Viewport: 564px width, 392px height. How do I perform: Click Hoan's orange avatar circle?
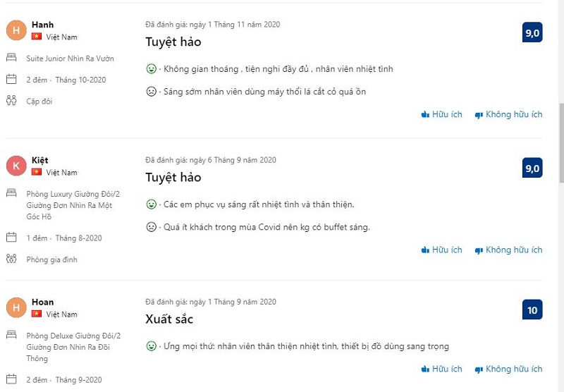pyautogui.click(x=16, y=307)
